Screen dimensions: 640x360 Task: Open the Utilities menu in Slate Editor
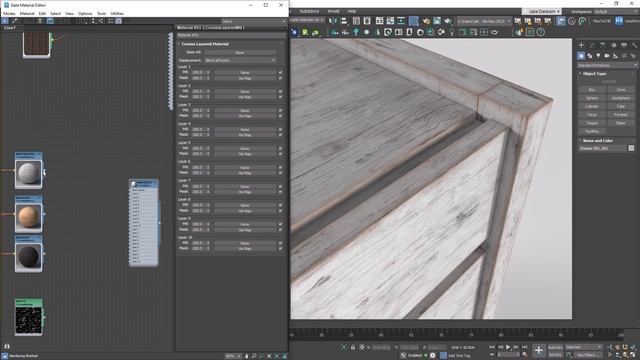coord(117,13)
